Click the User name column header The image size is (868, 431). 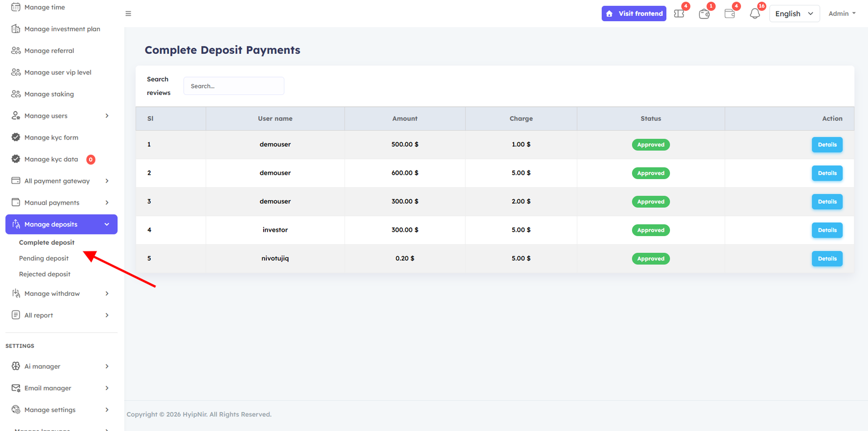tap(275, 118)
